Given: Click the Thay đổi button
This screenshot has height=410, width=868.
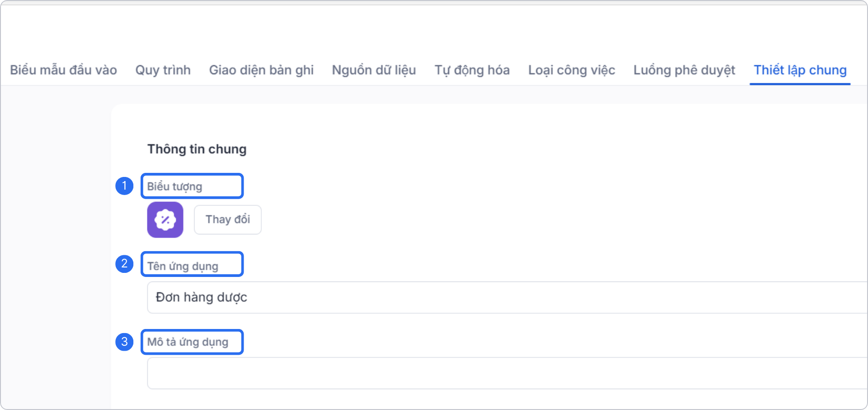Looking at the screenshot, I should point(228,220).
